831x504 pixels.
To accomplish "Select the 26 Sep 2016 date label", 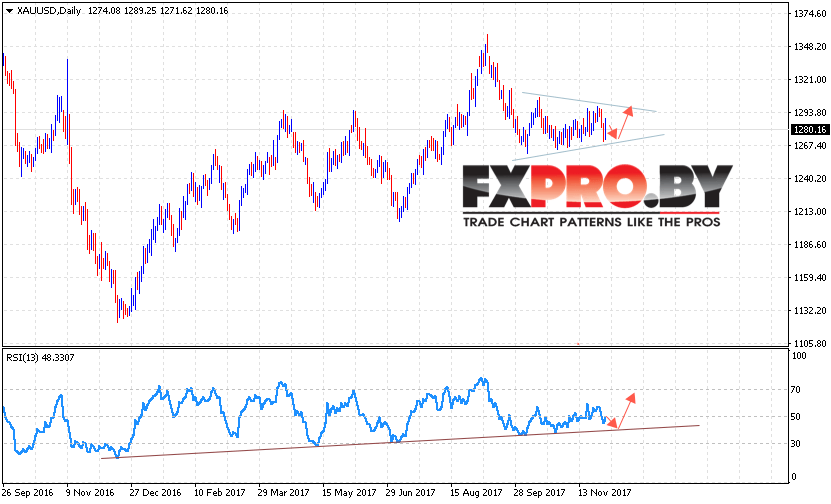I will tap(28, 493).
